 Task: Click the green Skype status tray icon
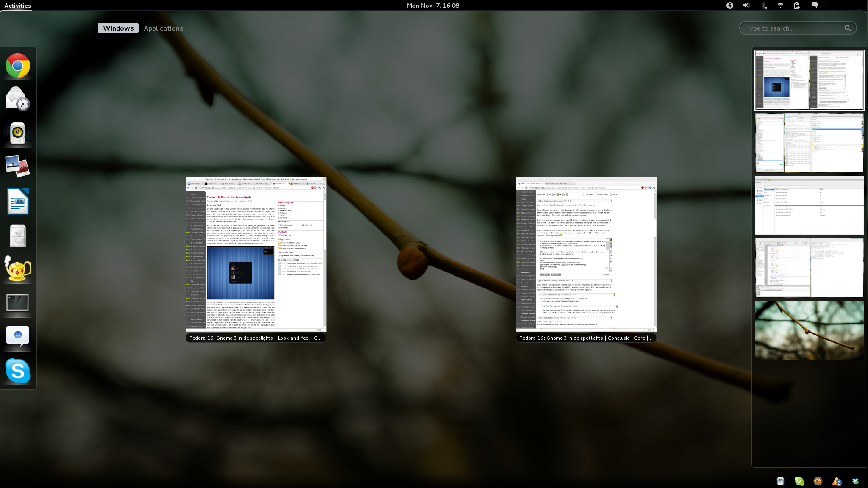tap(799, 481)
